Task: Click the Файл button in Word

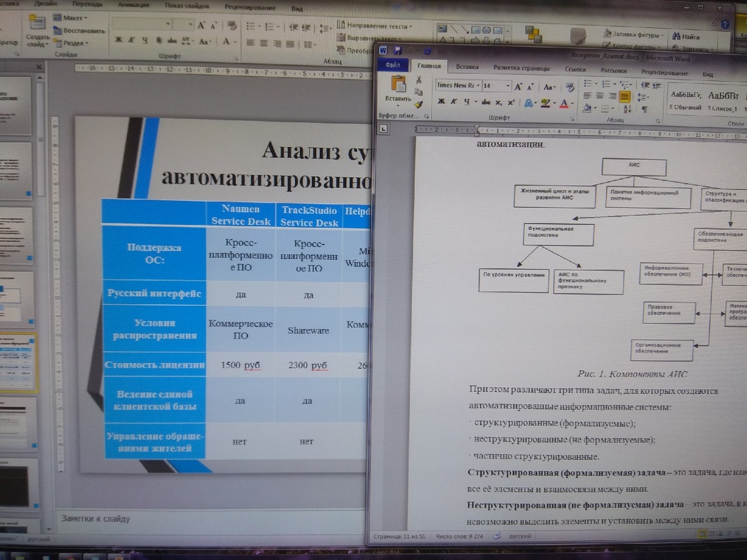Action: [x=393, y=65]
